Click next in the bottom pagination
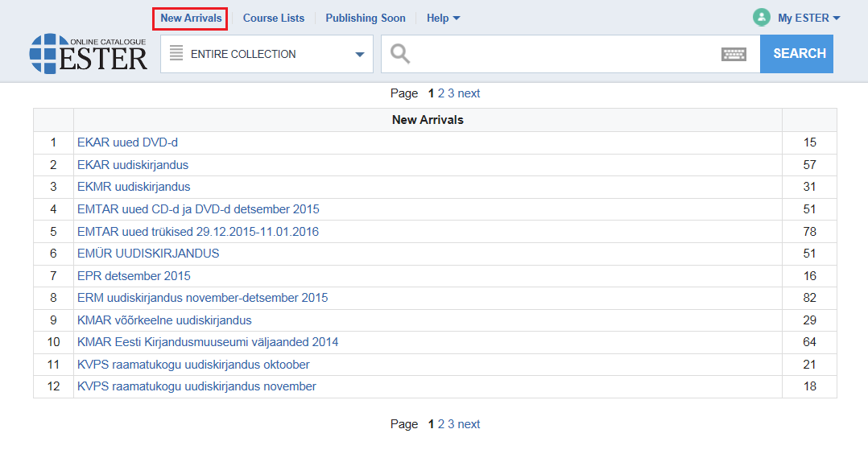Viewport: 868px width, 458px height. point(469,424)
